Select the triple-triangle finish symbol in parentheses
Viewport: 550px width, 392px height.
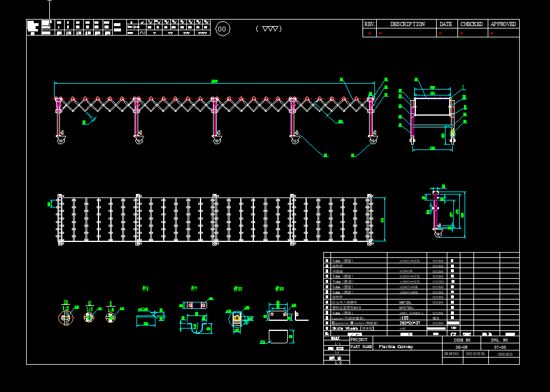point(270,28)
